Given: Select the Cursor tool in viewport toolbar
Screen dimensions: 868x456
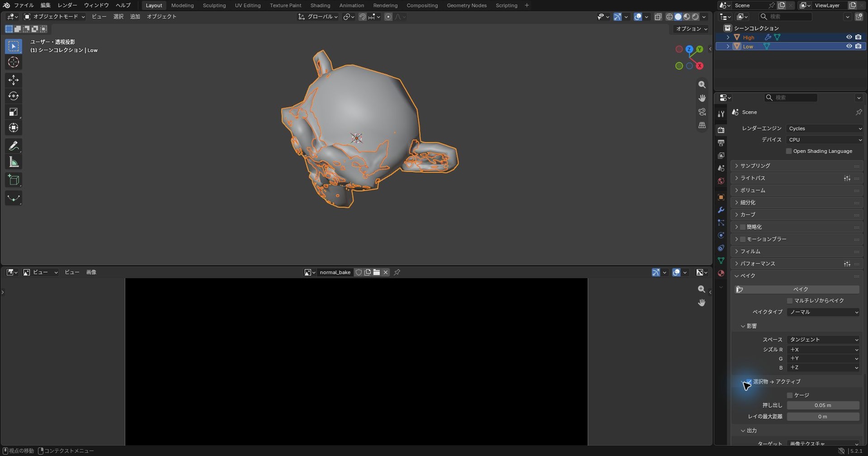Looking at the screenshot, I should 14,62.
